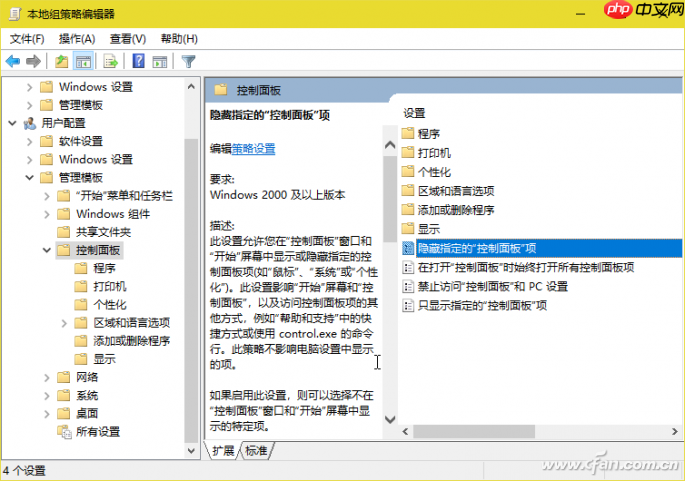Open the 帮助(H) menu
This screenshot has width=685, height=481.
179,39
